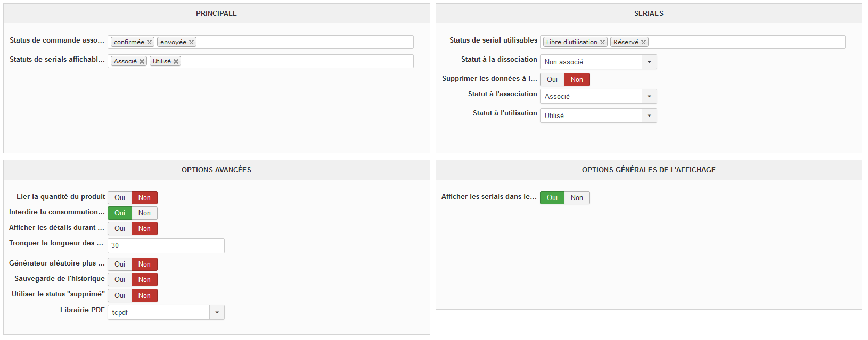Image resolution: width=868 pixels, height=340 pixels.
Task: Remove the 'Libre d'utilisation' tag
Action: (603, 43)
